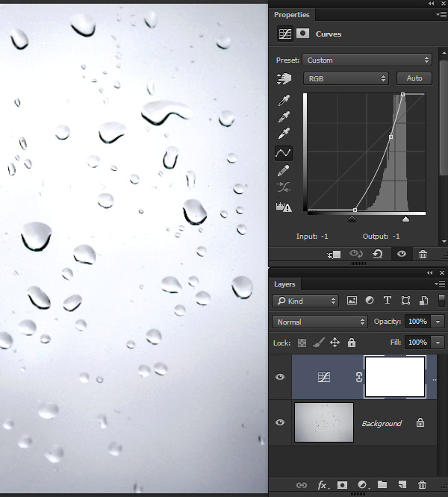
Task: Delete the Curves adjustment from Properties
Action: coord(423,254)
